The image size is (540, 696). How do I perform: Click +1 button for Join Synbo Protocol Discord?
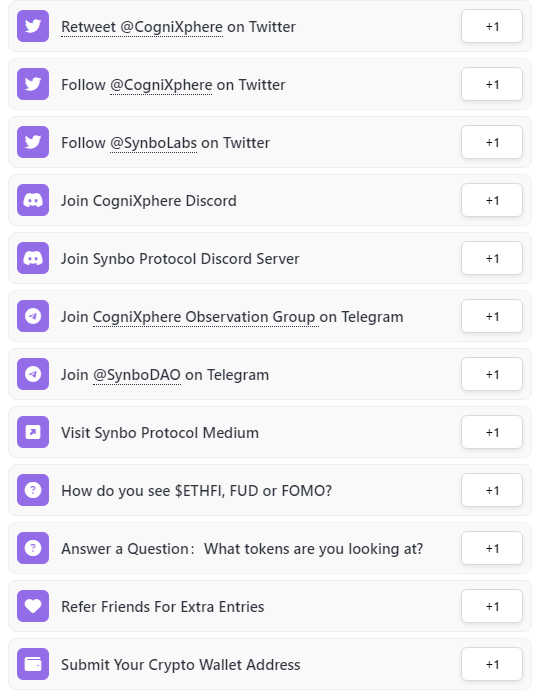pos(492,258)
